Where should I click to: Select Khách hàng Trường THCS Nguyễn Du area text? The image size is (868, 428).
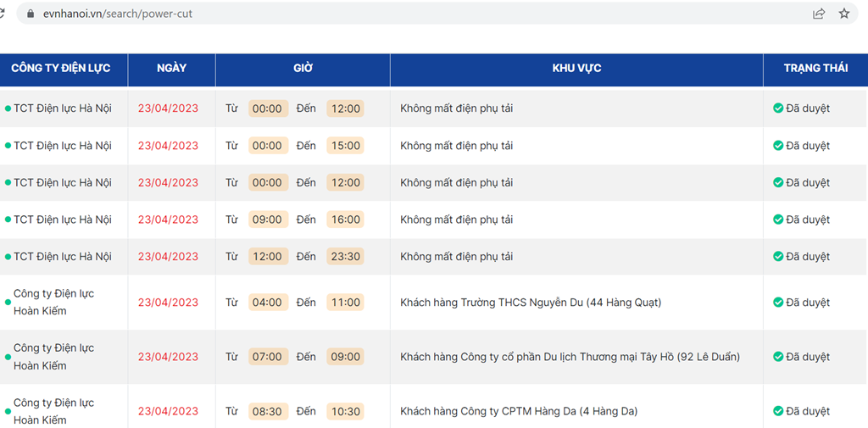pos(531,303)
